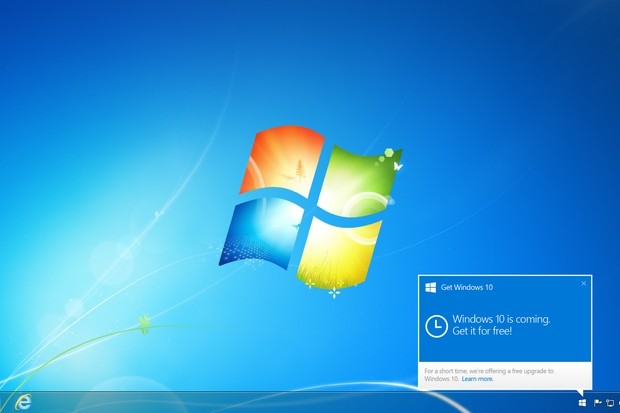Click "Windows 10 is coming. Get it for free!" text
This screenshot has width=620, height=413.
pos(501,325)
